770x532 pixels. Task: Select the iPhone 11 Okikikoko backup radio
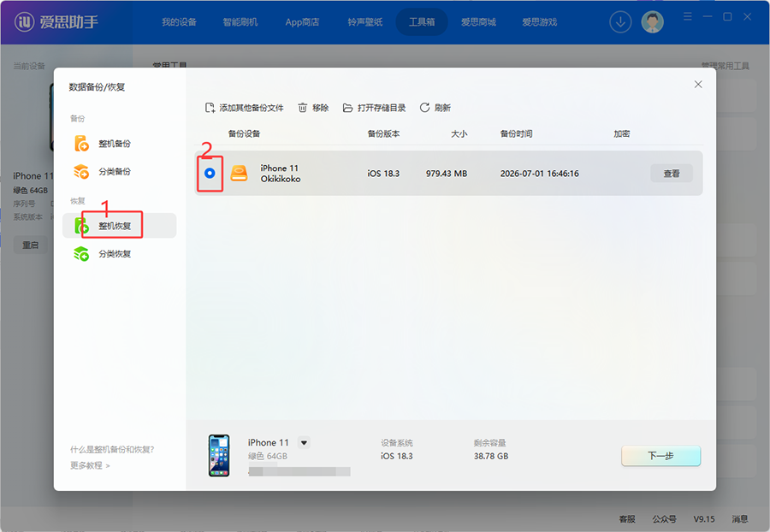coord(210,174)
